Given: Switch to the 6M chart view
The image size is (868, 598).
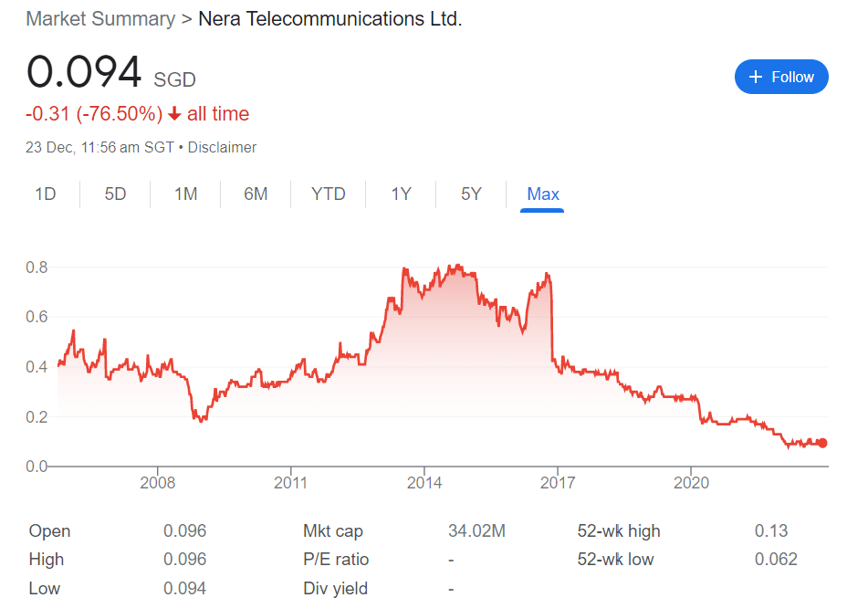Looking at the screenshot, I should 256,194.
